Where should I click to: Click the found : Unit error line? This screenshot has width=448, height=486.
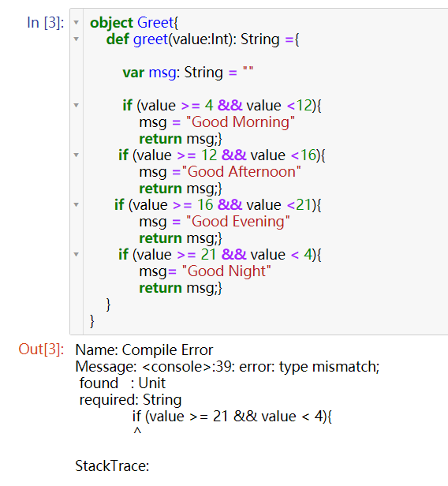122,383
